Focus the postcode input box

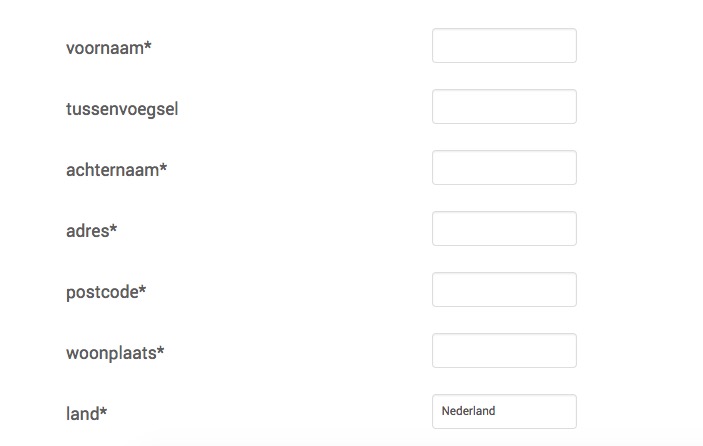[x=504, y=290]
